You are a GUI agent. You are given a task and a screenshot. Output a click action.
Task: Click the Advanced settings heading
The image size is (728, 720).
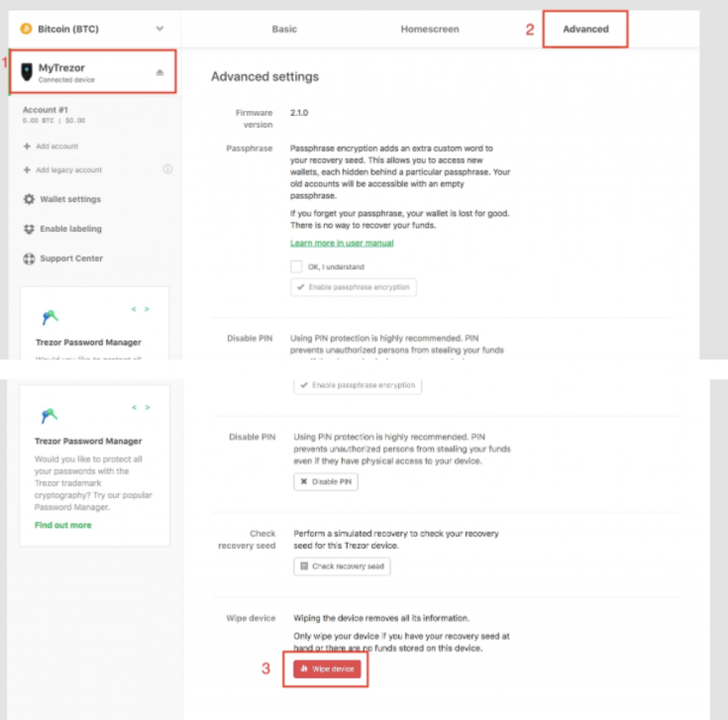[x=264, y=77]
